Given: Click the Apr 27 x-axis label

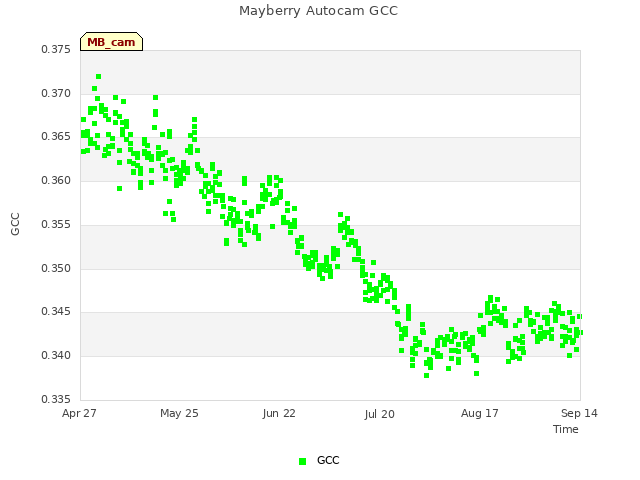Looking at the screenshot, I should point(79,413).
